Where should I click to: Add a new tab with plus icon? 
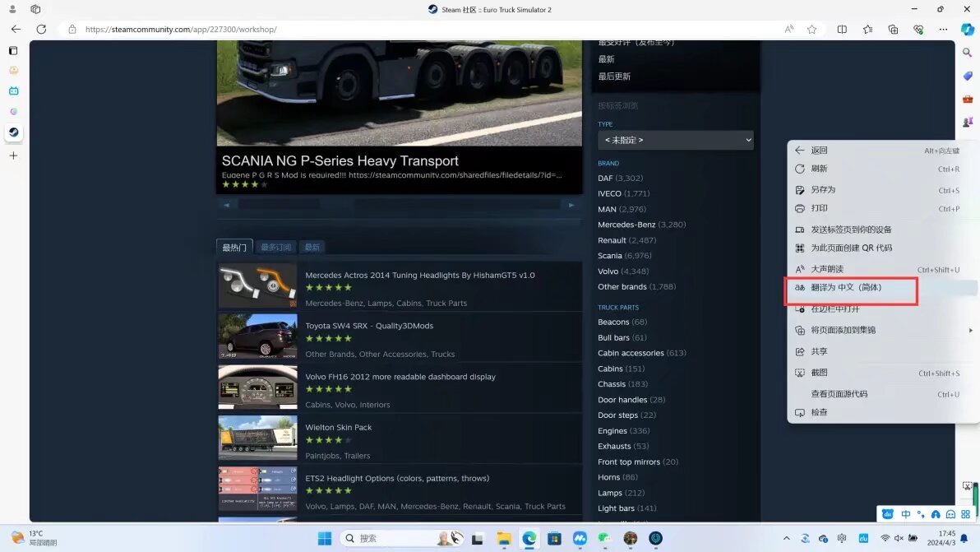pyautogui.click(x=14, y=155)
